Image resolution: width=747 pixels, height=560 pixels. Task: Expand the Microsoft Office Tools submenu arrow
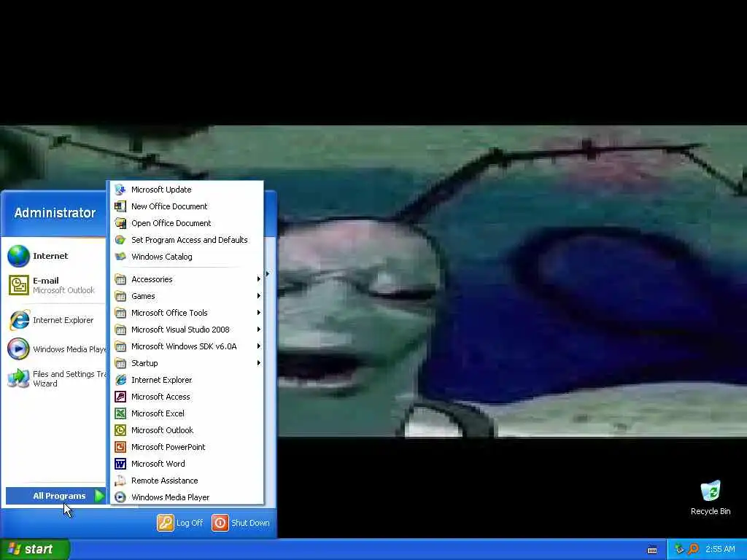pos(259,313)
